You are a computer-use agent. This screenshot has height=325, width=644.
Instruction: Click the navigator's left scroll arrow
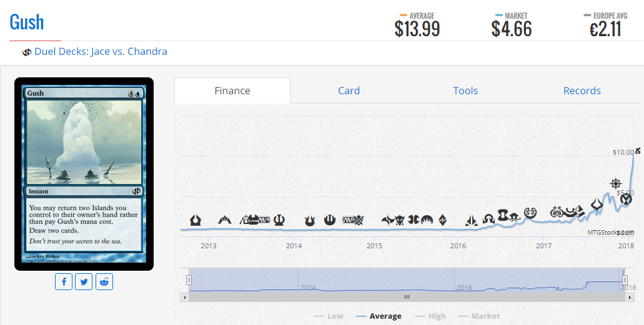[184, 297]
